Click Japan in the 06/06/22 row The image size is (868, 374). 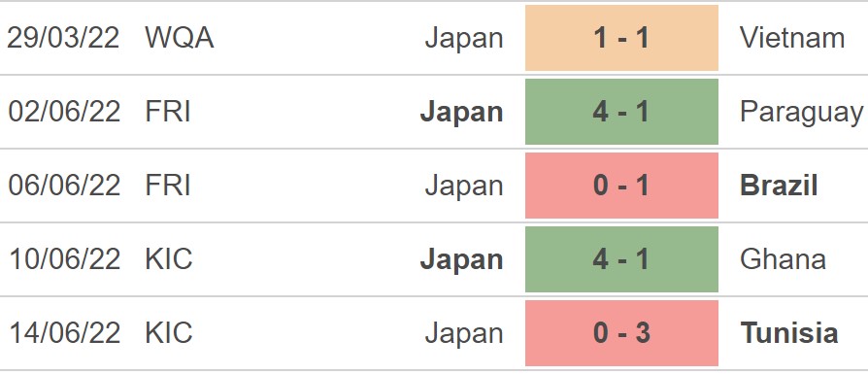click(x=464, y=187)
